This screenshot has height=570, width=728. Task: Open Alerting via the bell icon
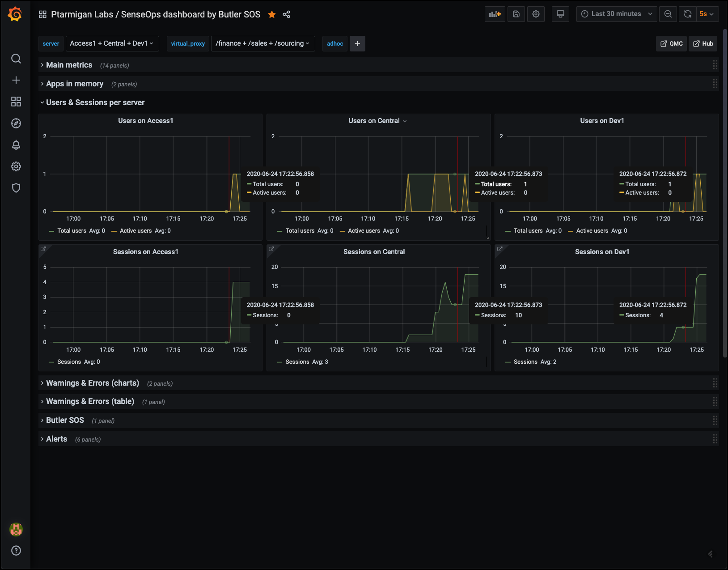coord(16,145)
